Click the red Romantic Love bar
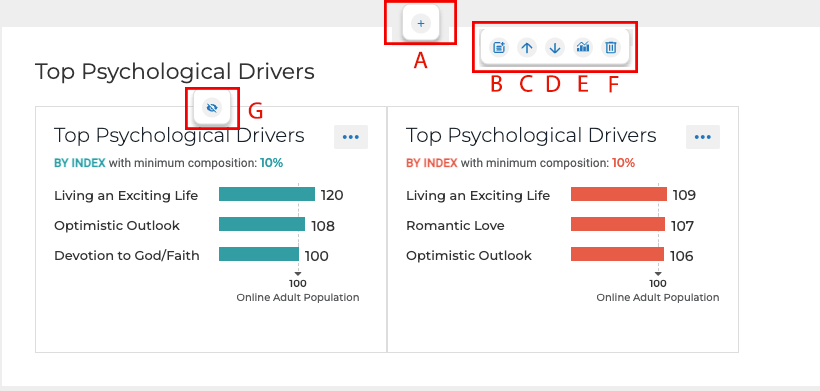 point(618,224)
